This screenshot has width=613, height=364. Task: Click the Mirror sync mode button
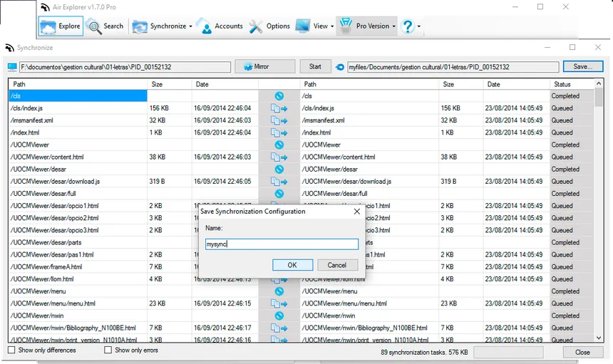pyautogui.click(x=264, y=66)
